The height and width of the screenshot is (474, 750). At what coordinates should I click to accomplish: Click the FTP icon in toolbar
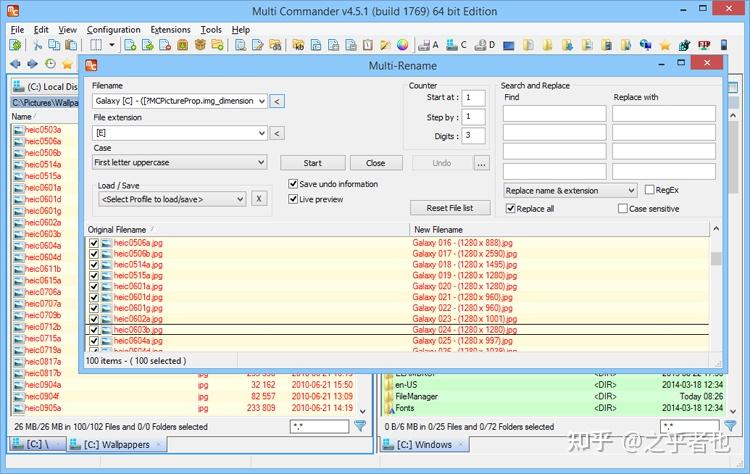pyautogui.click(x=704, y=45)
